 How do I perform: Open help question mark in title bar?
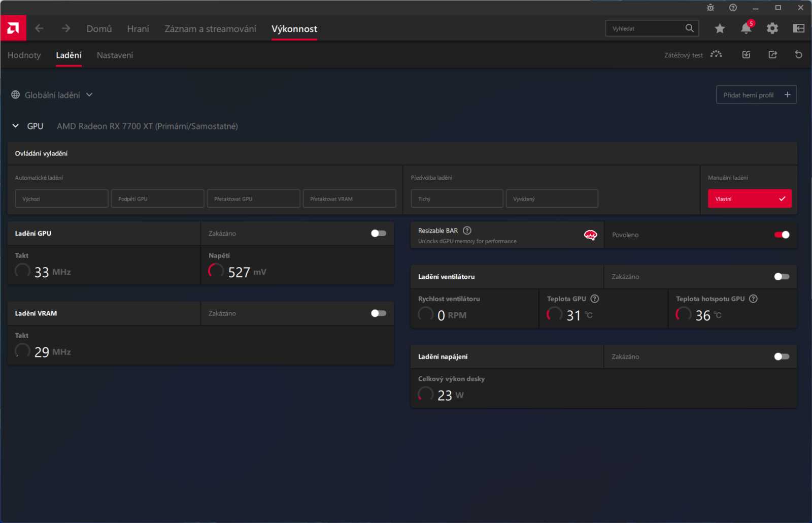pyautogui.click(x=733, y=8)
